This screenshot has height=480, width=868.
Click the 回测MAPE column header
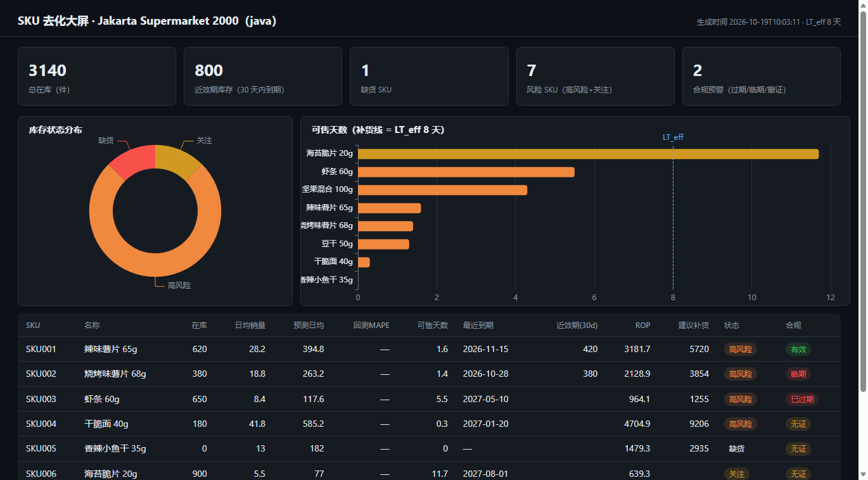tap(371, 325)
